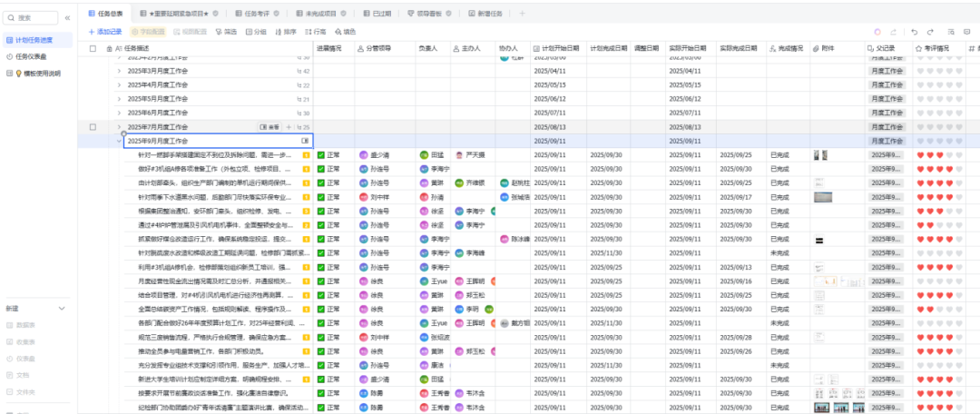Switch to the 已过期 tab
Screen dimensions: 980x414
(x=381, y=14)
